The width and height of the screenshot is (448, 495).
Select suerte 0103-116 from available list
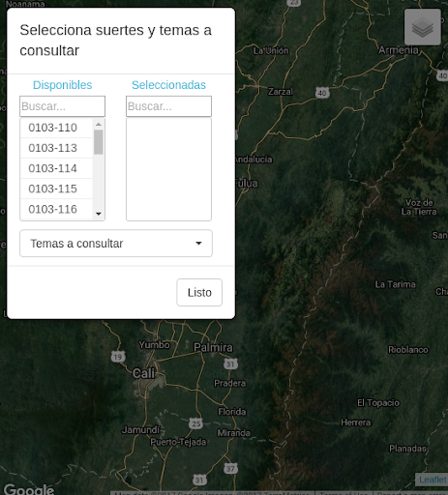[x=56, y=209]
